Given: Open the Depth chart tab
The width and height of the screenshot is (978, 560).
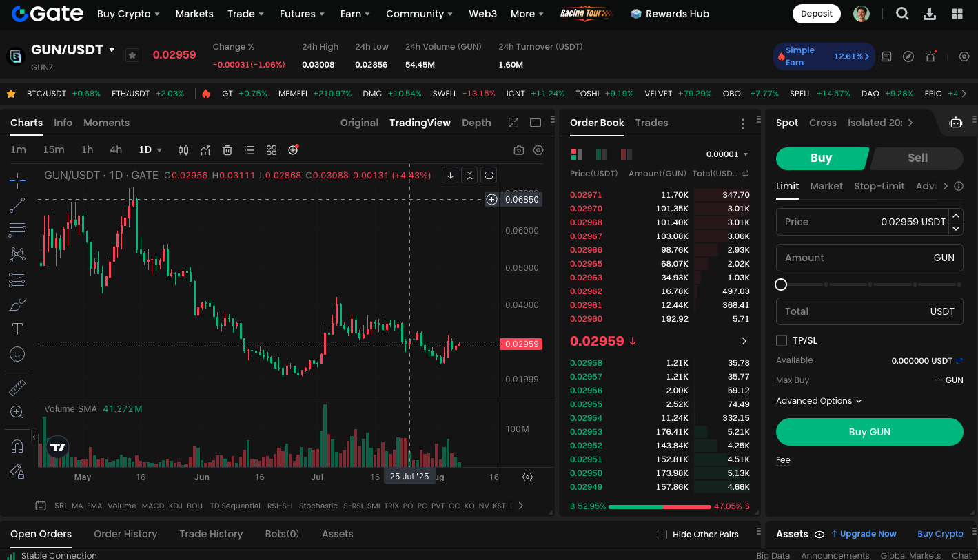Looking at the screenshot, I should click(476, 123).
